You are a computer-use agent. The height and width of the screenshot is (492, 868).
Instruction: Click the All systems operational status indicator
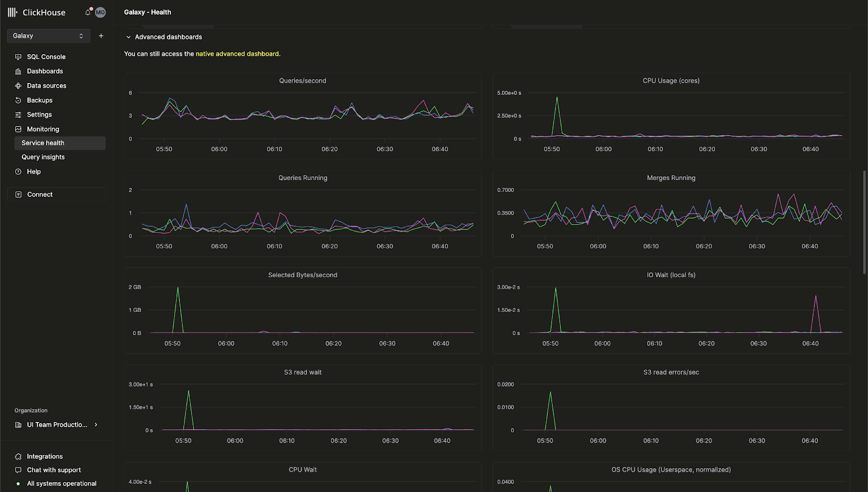pos(61,483)
